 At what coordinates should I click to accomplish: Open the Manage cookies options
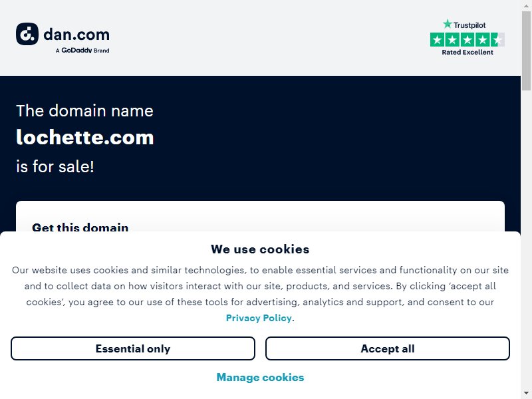click(x=260, y=377)
